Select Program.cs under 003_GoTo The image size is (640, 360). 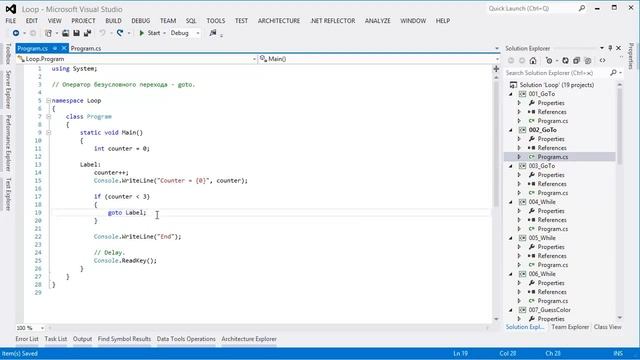pyautogui.click(x=552, y=193)
